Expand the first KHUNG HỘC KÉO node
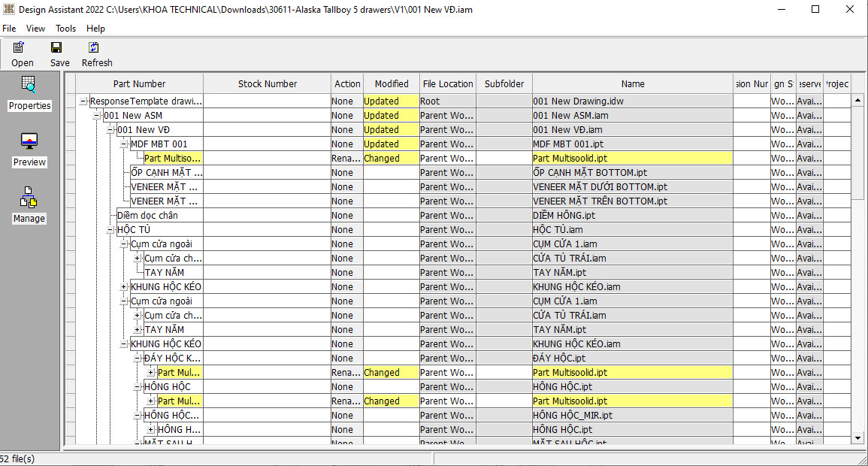The image size is (868, 466). click(x=124, y=286)
